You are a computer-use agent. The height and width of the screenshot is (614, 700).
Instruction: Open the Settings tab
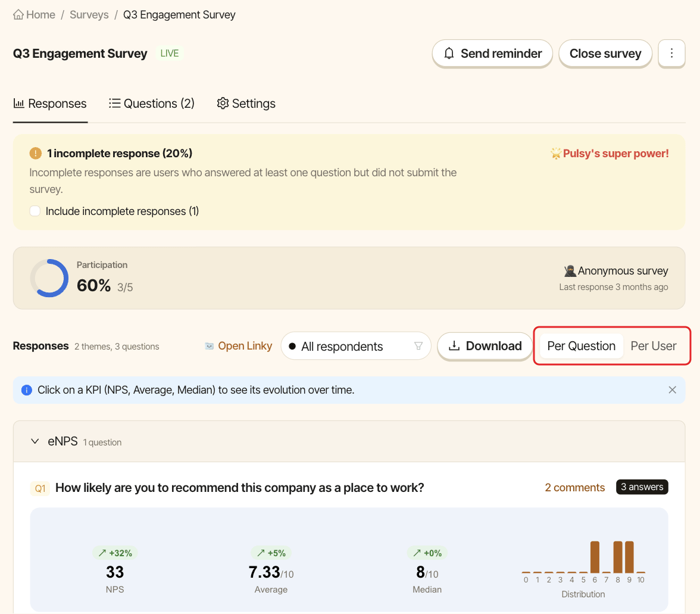coord(246,104)
